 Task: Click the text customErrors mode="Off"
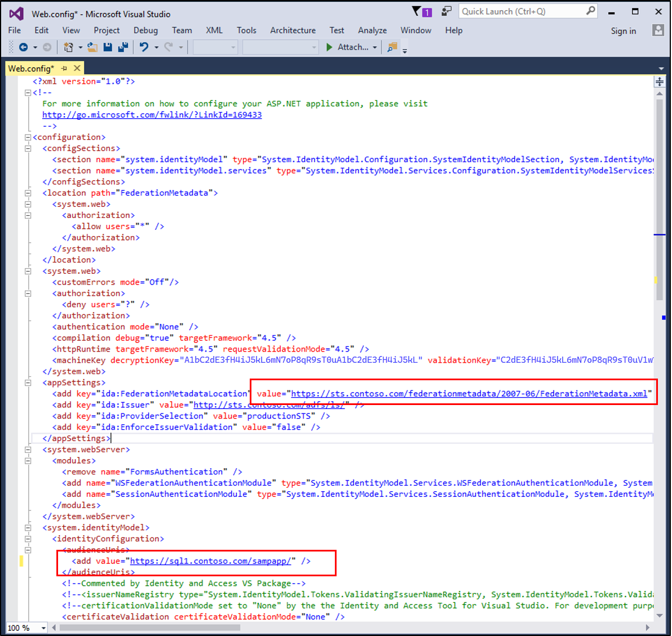pyautogui.click(x=113, y=282)
